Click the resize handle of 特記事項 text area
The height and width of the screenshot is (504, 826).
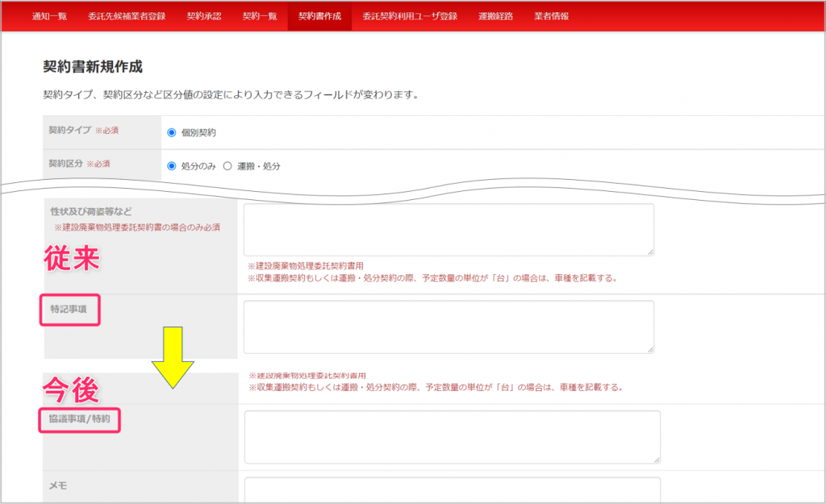click(x=649, y=348)
